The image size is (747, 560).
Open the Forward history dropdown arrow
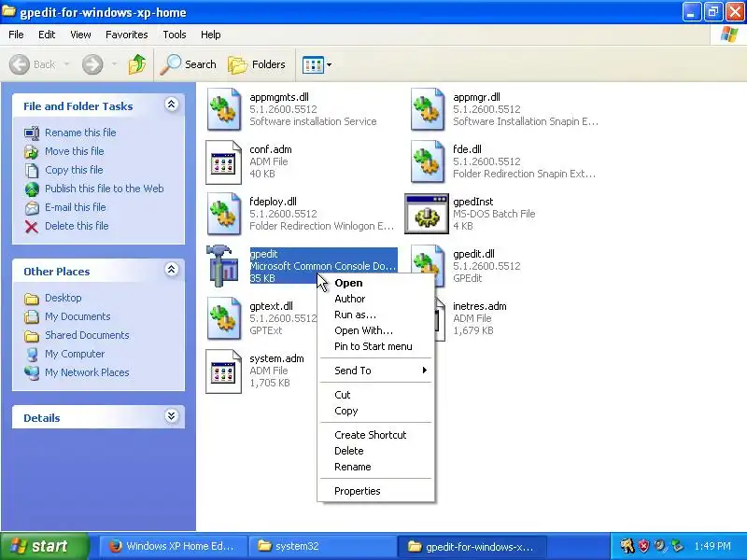[114, 64]
